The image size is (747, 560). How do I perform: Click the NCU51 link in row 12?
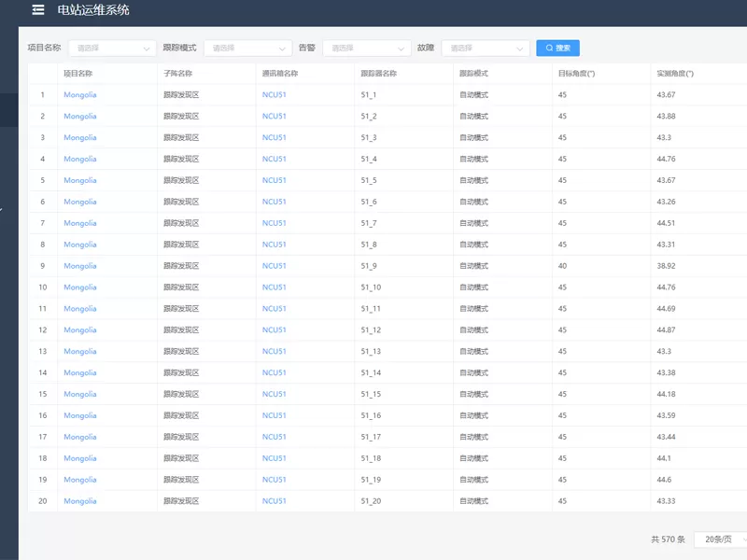pos(274,330)
